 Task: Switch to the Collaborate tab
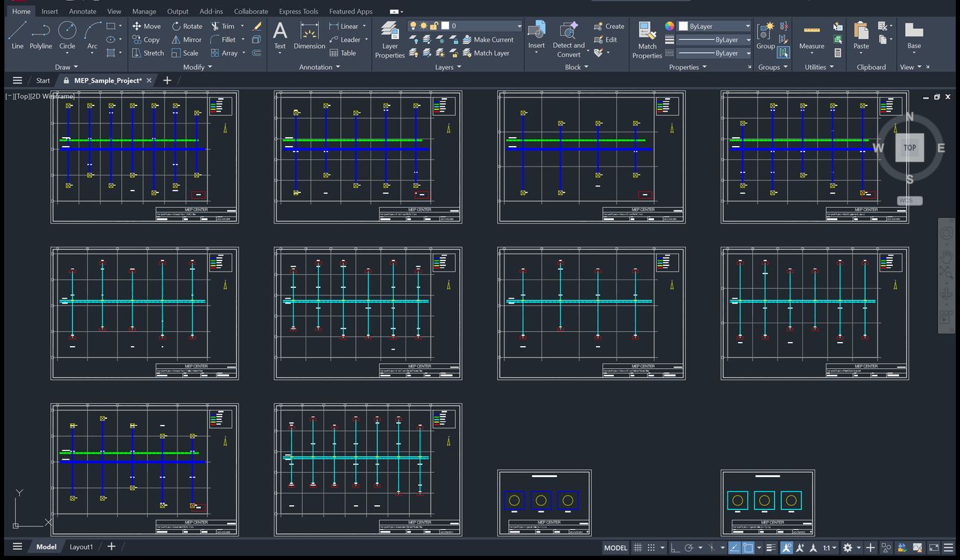click(251, 11)
